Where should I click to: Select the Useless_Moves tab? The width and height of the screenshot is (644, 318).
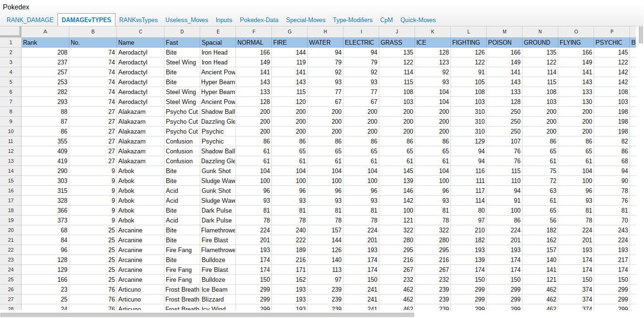pyautogui.click(x=187, y=20)
